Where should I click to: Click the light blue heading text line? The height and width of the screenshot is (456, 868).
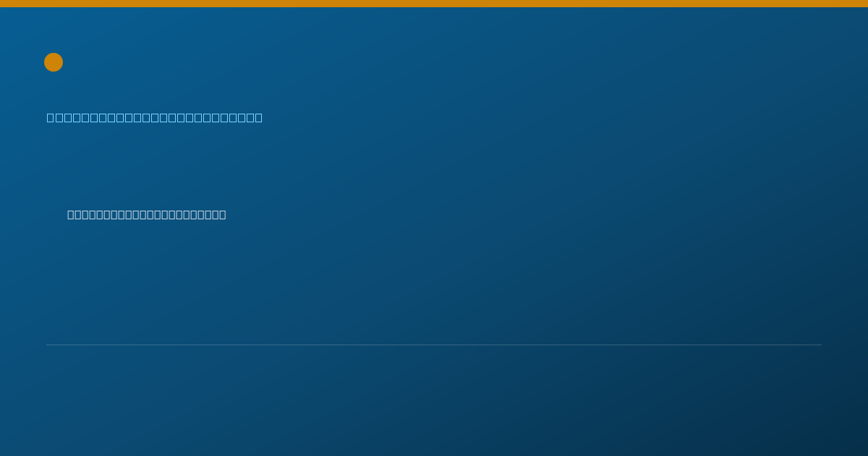click(155, 117)
